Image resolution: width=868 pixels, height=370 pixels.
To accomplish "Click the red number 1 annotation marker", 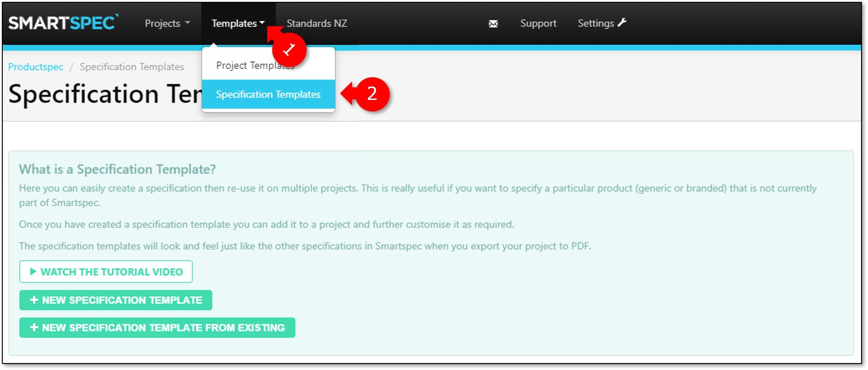I will click(289, 49).
